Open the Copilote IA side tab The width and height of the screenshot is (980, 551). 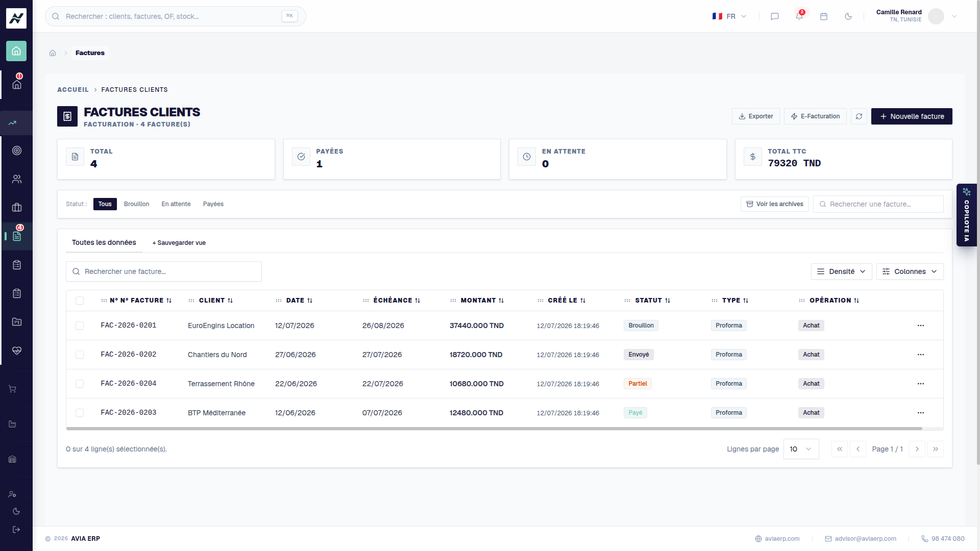(x=967, y=215)
